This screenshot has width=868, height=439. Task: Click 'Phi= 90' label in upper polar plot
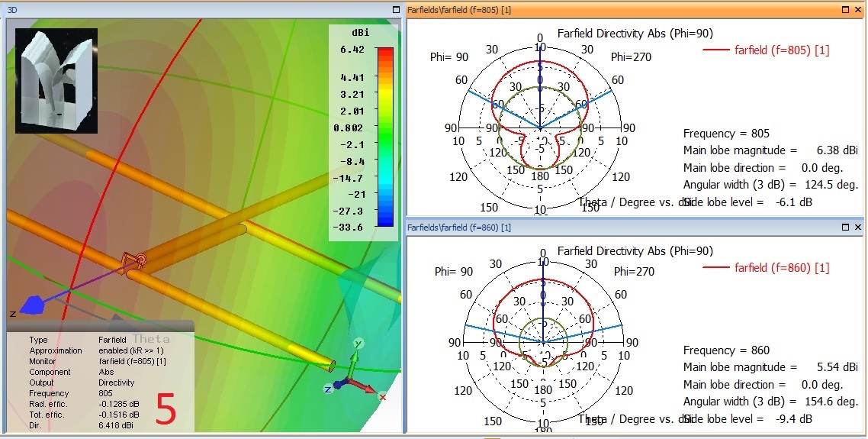point(449,57)
